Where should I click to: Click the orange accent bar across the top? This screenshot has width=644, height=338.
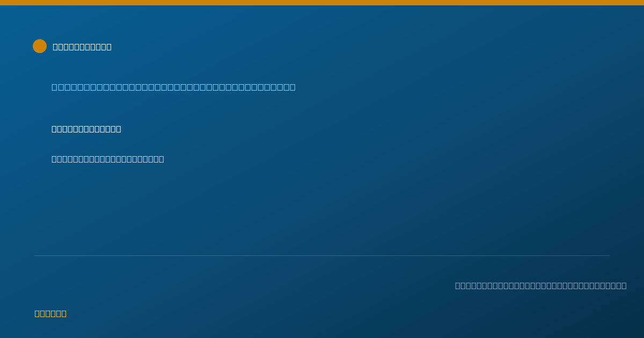coord(322,3)
